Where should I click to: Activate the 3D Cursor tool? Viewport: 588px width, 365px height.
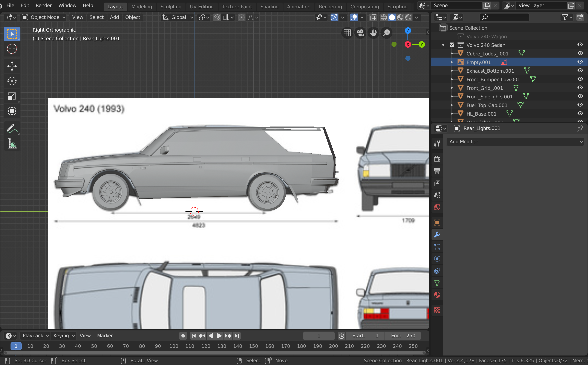(x=12, y=49)
